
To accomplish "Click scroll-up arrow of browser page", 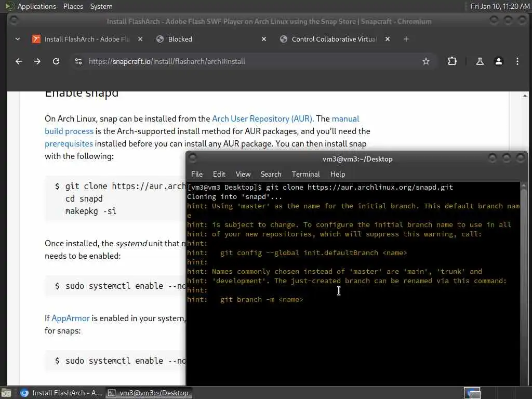I will [x=525, y=96].
